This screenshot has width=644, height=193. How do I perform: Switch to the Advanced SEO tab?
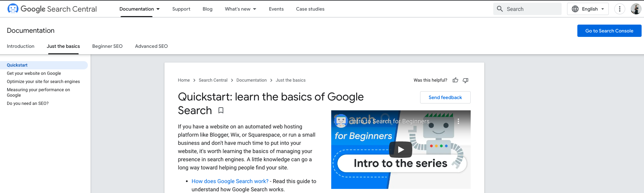coord(151,46)
